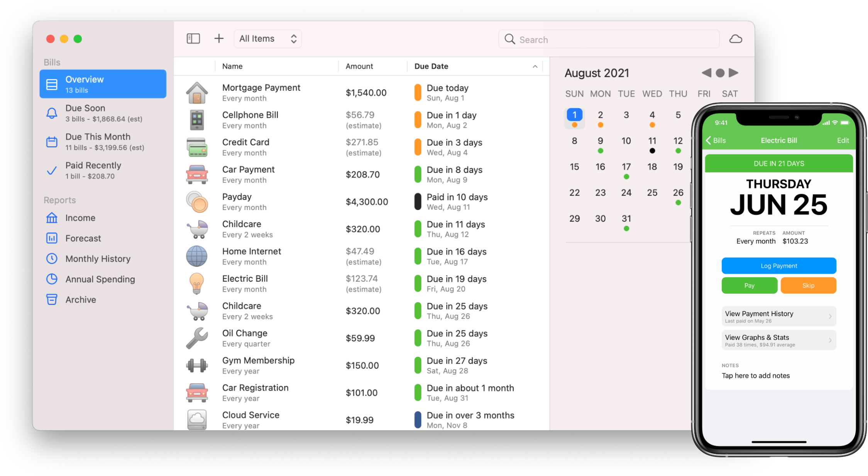Go to previous month in calendar
868x476 pixels.
tap(707, 73)
